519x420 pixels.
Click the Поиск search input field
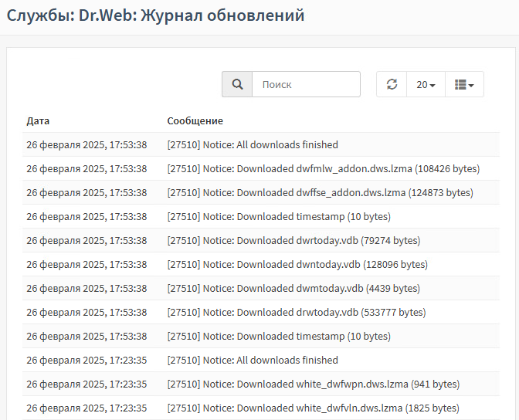click(x=306, y=84)
